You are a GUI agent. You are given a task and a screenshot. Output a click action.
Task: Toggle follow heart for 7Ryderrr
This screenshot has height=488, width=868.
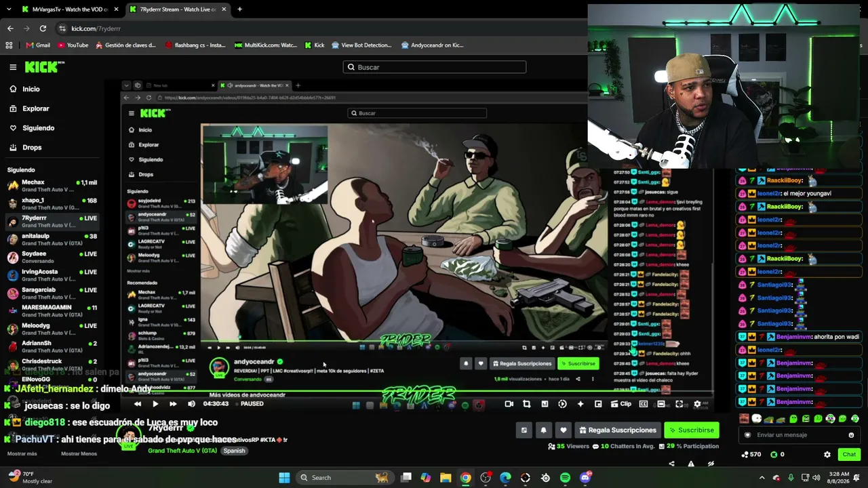tap(563, 430)
